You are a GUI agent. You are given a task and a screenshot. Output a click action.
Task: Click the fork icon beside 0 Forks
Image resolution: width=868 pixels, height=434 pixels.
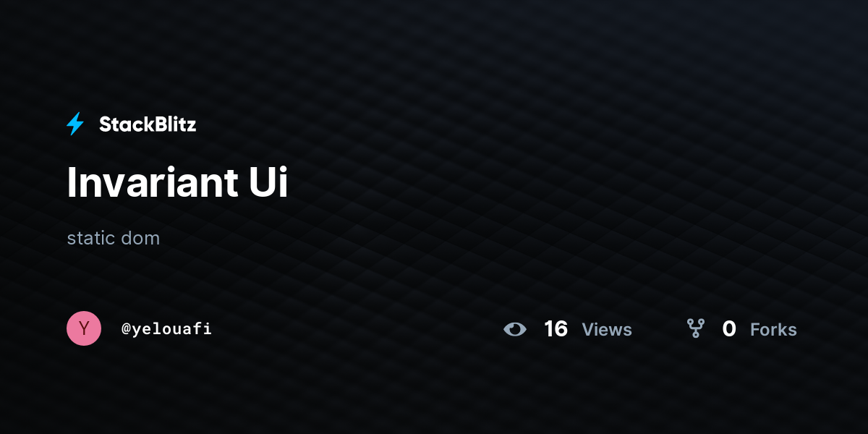tap(696, 329)
